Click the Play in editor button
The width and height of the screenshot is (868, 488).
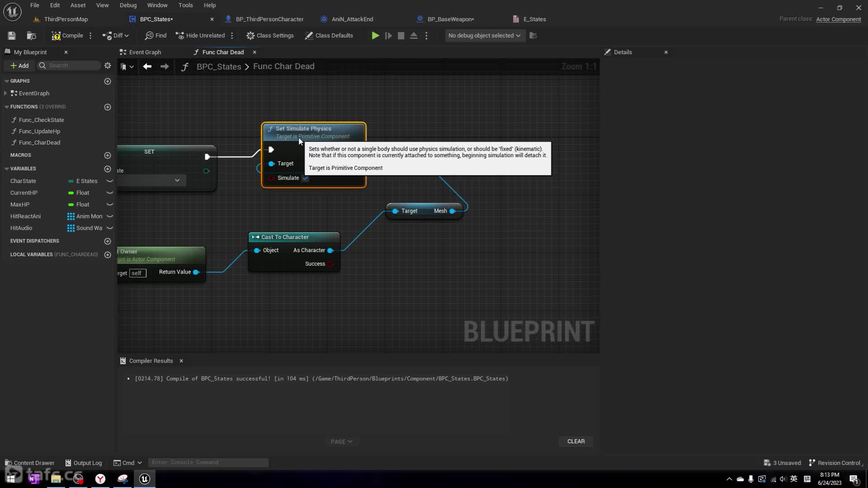[x=375, y=36]
